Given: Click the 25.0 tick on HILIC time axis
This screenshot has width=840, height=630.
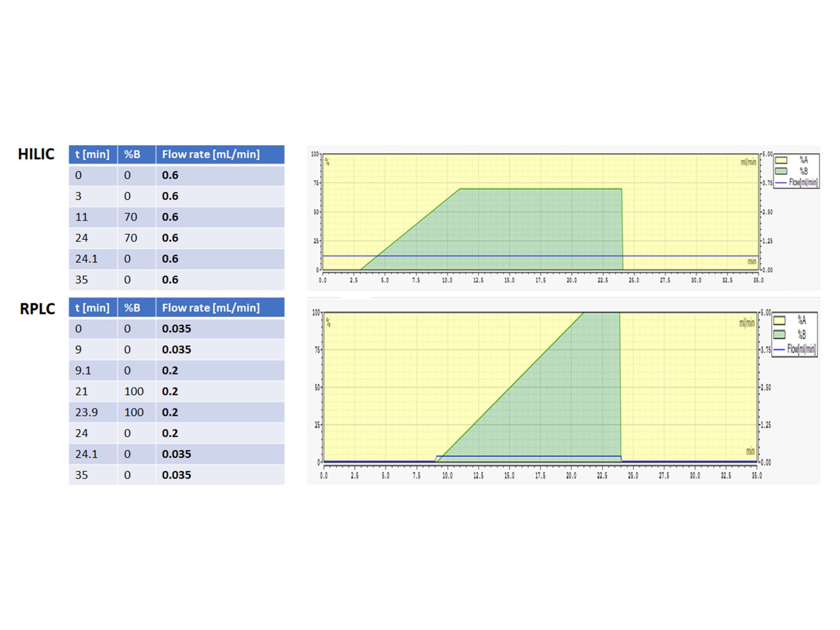Looking at the screenshot, I should coord(634,280).
